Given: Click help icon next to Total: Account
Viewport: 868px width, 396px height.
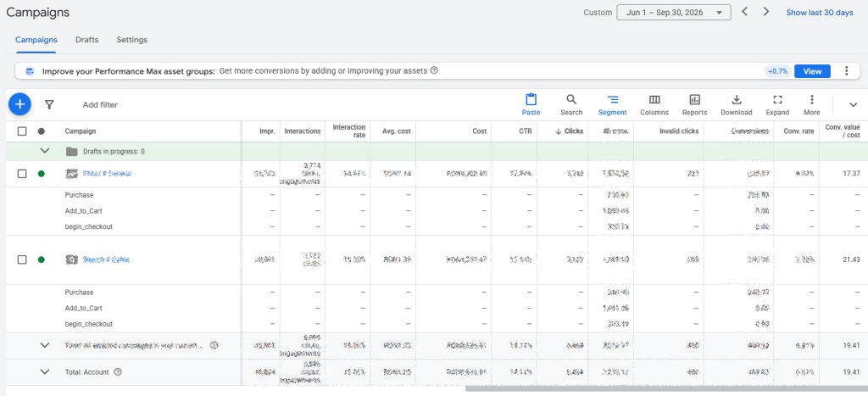Looking at the screenshot, I should click(117, 372).
